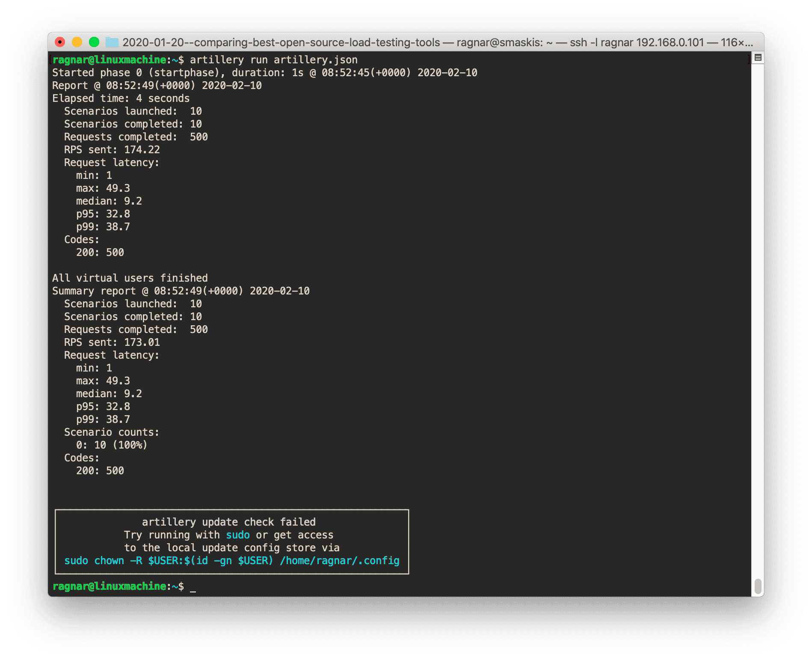
Task: Click the split pane icon above the scrollbar
Action: point(758,57)
